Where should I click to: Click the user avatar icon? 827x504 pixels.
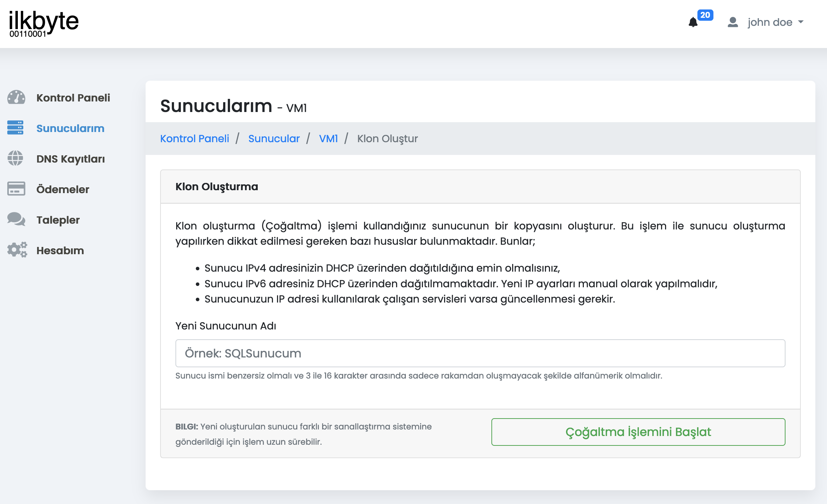tap(733, 22)
